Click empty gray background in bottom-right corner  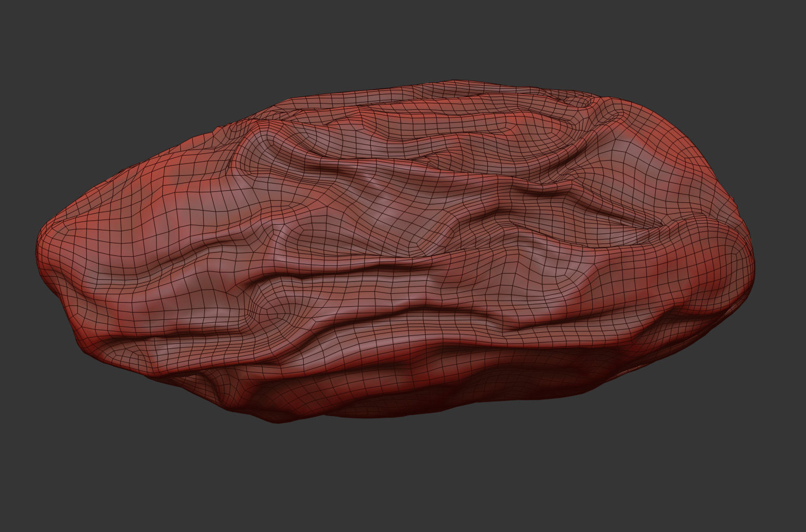click(770, 499)
